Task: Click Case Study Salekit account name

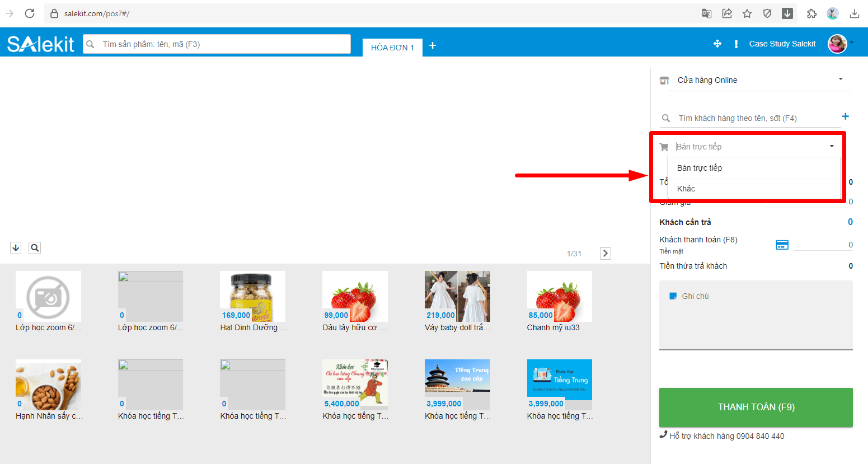Action: coord(782,44)
